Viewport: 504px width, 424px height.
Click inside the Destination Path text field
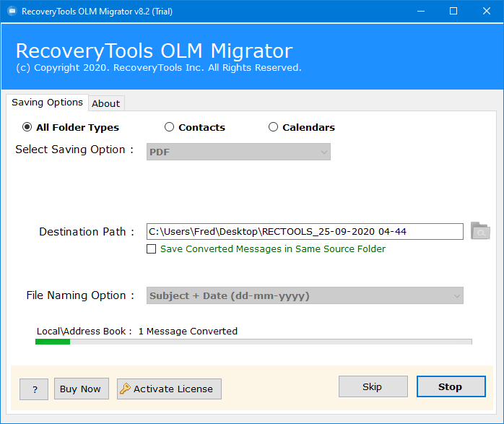point(305,231)
